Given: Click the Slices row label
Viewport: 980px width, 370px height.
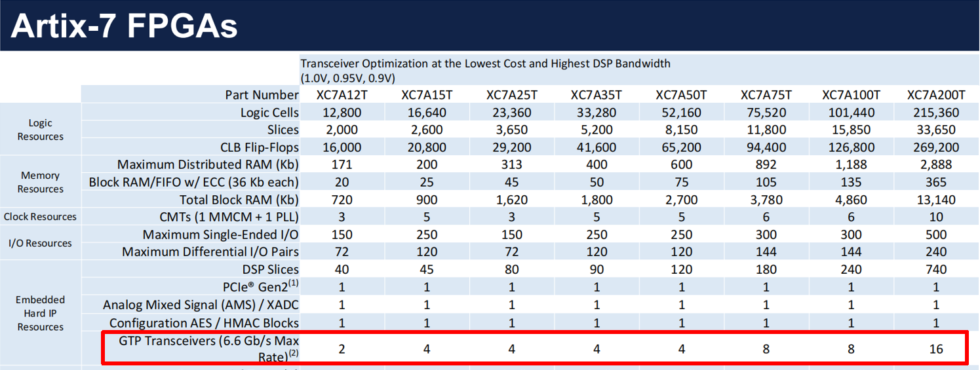Looking at the screenshot, I should coord(283,130).
